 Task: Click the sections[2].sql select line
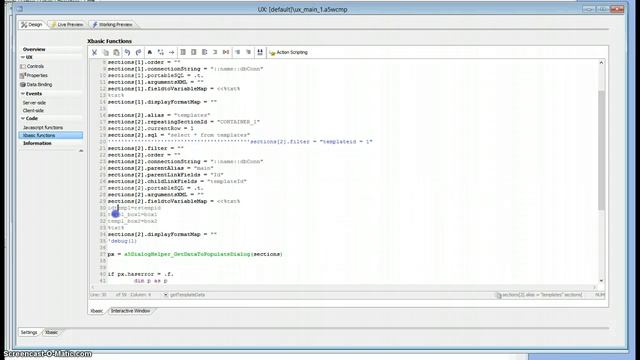[x=179, y=135]
